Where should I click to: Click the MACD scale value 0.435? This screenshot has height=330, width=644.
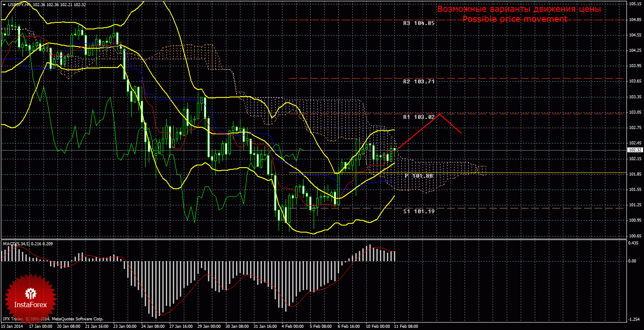point(632,243)
